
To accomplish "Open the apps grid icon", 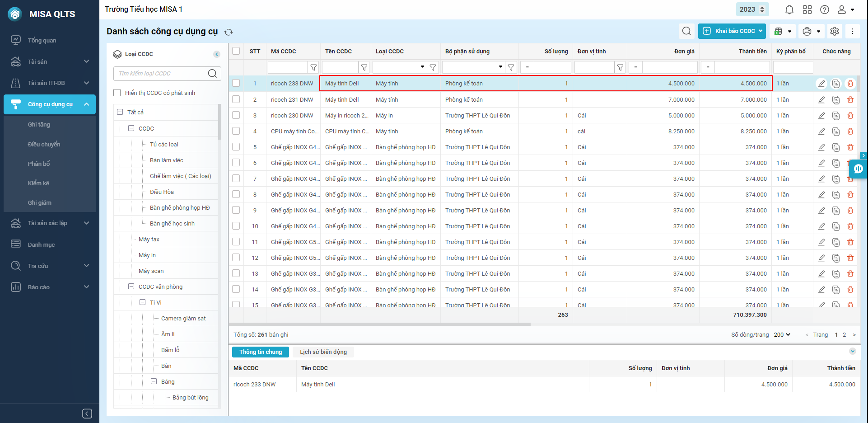I will [x=807, y=9].
